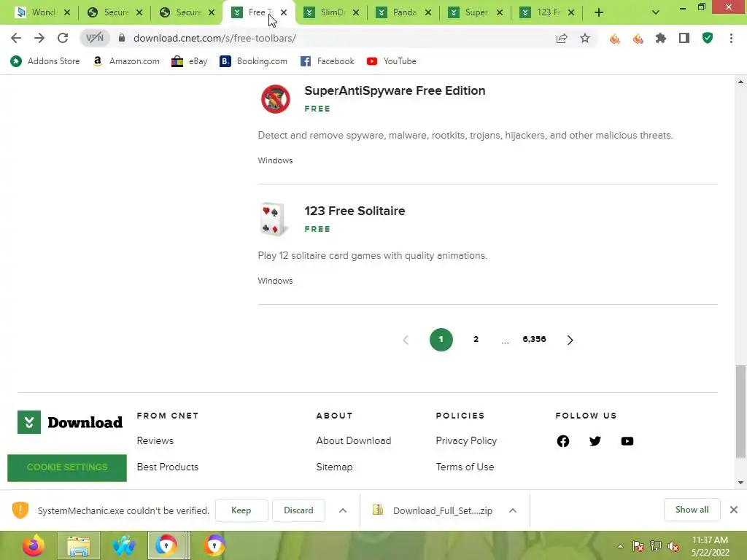This screenshot has height=560, width=747.
Task: Expand options for SystemMechanic.exe download
Action: pyautogui.click(x=343, y=510)
